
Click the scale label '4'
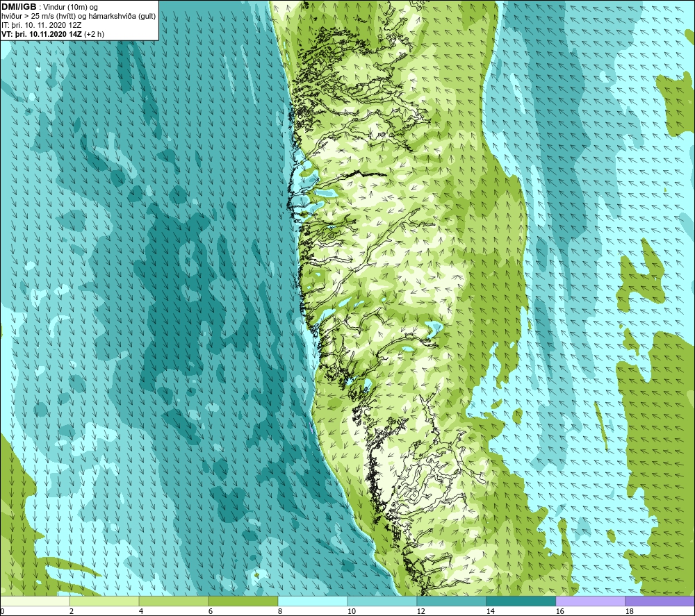pyautogui.click(x=141, y=611)
